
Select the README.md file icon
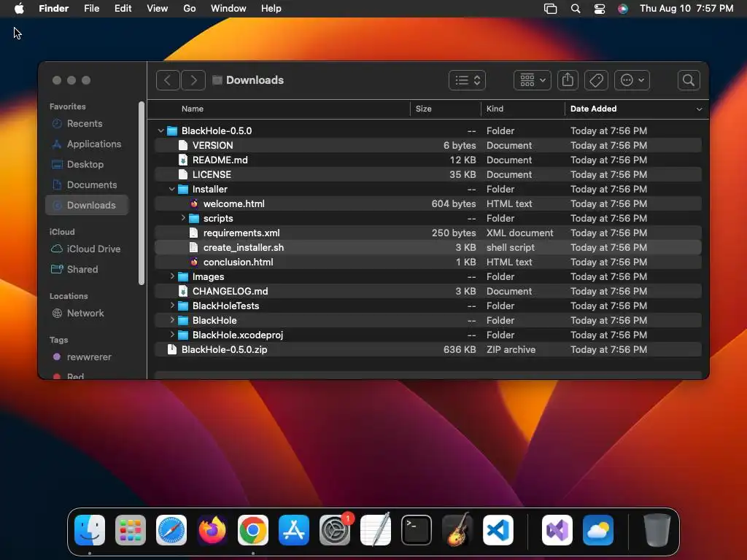(x=183, y=160)
